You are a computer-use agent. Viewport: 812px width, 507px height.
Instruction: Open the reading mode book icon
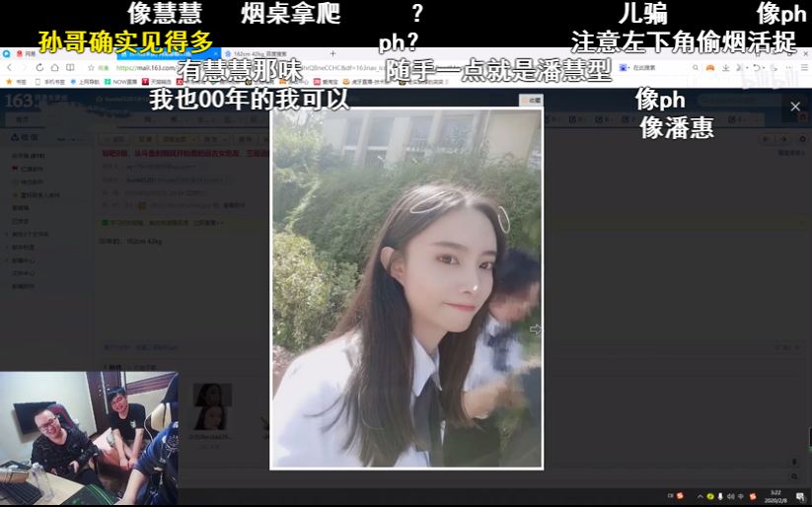pyautogui.click(x=70, y=67)
